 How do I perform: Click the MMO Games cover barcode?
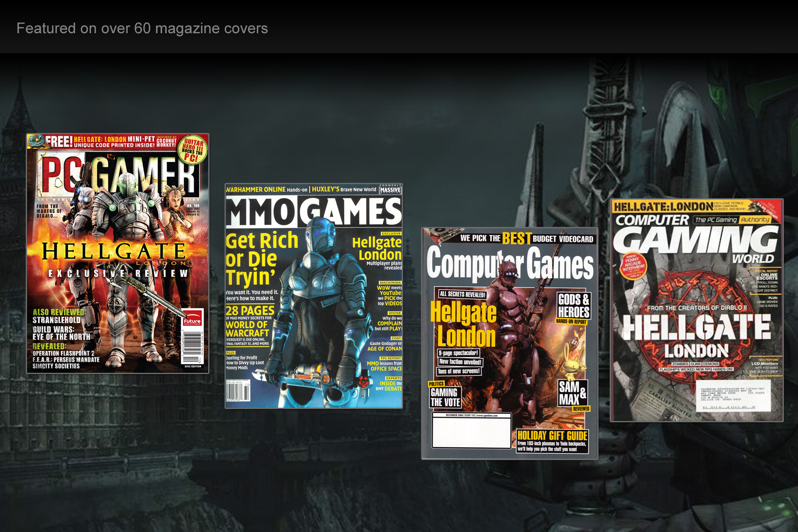pyautogui.click(x=238, y=391)
